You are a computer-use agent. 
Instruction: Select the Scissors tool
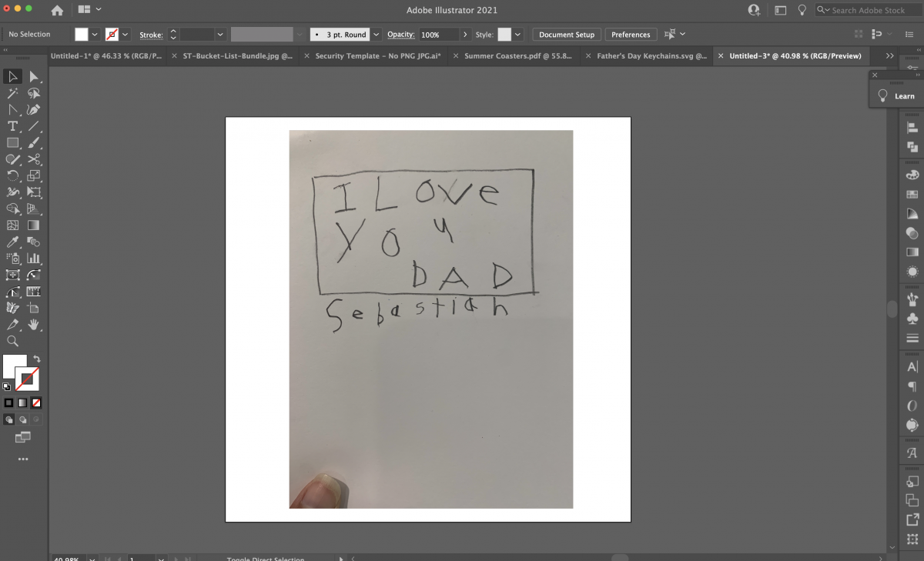click(34, 159)
